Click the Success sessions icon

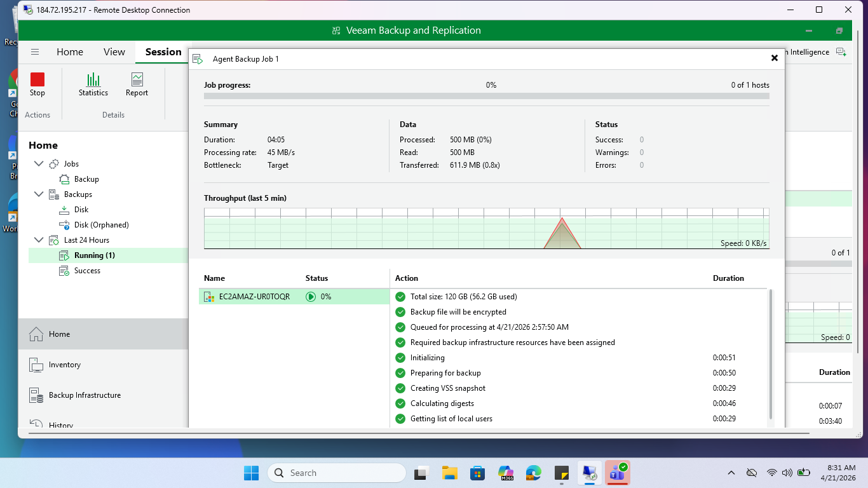[x=64, y=271]
